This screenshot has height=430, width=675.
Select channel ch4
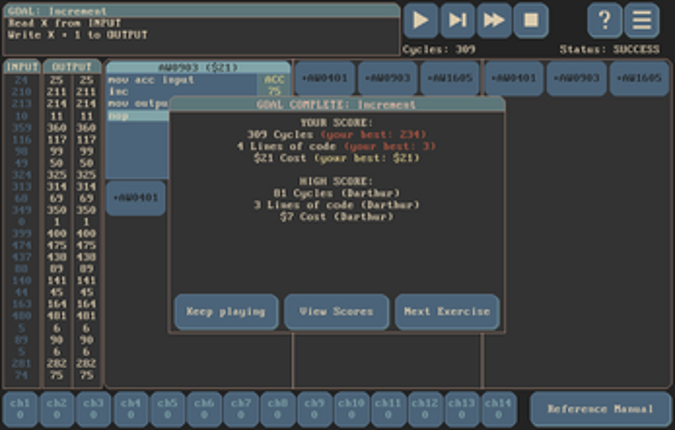130,409
